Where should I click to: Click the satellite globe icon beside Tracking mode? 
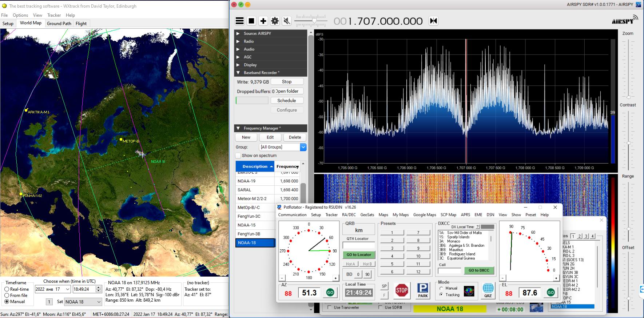coord(469,291)
